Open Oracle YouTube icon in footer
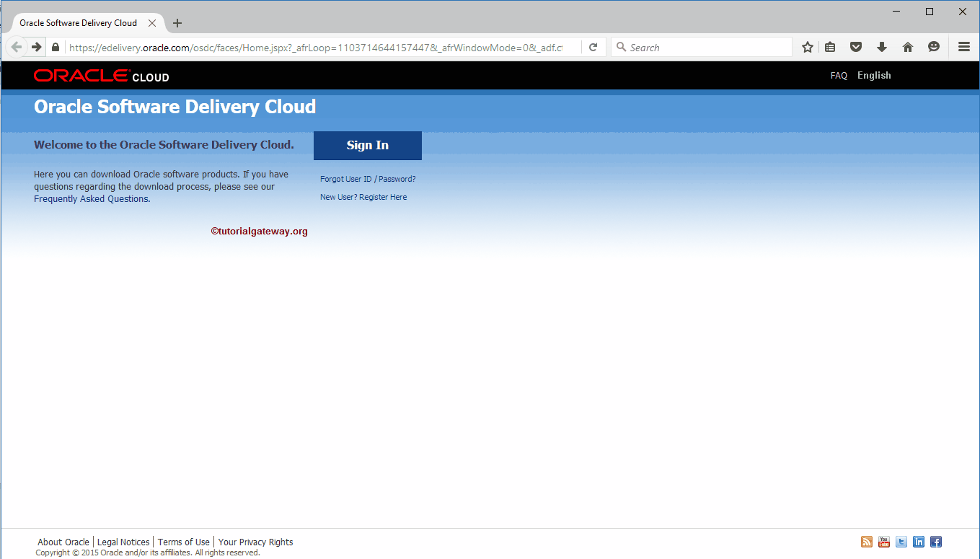The height and width of the screenshot is (559, 980). [x=884, y=542]
